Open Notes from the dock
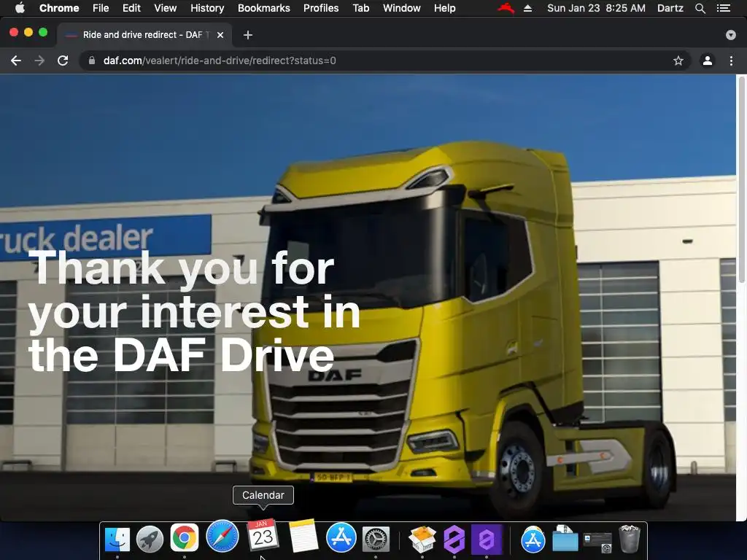This screenshot has width=747, height=560. click(303, 536)
